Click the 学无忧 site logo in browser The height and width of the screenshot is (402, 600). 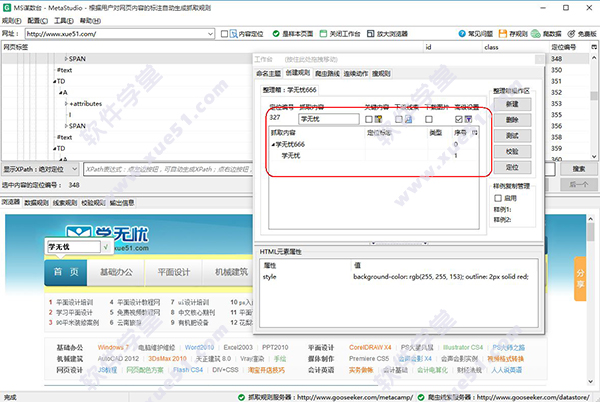pos(107,238)
